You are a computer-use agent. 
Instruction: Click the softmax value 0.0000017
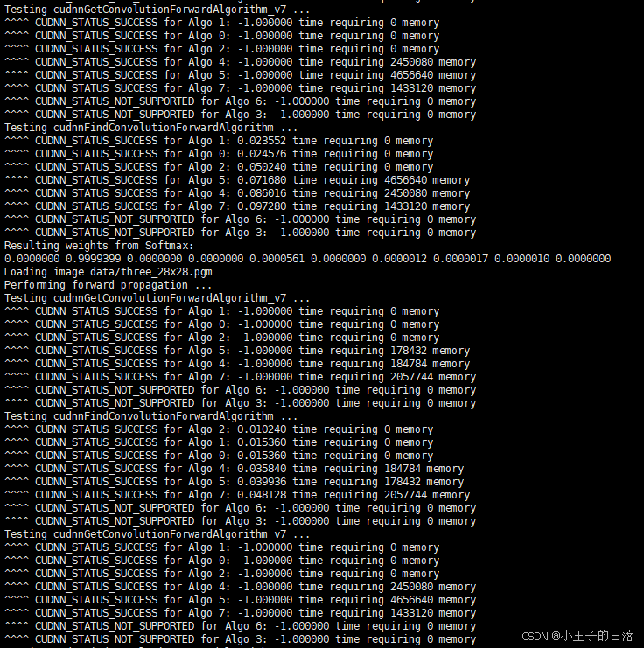pos(461,259)
